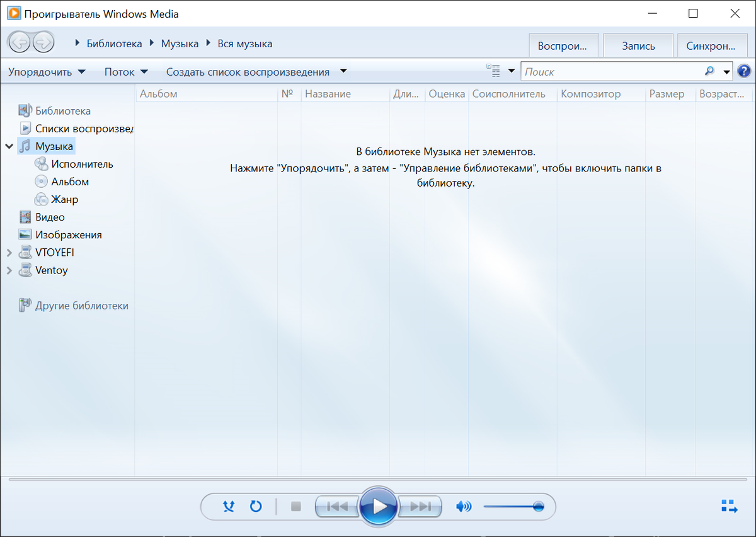The height and width of the screenshot is (537, 756).
Task: Open the view options dropdown arrow
Action: coord(511,71)
